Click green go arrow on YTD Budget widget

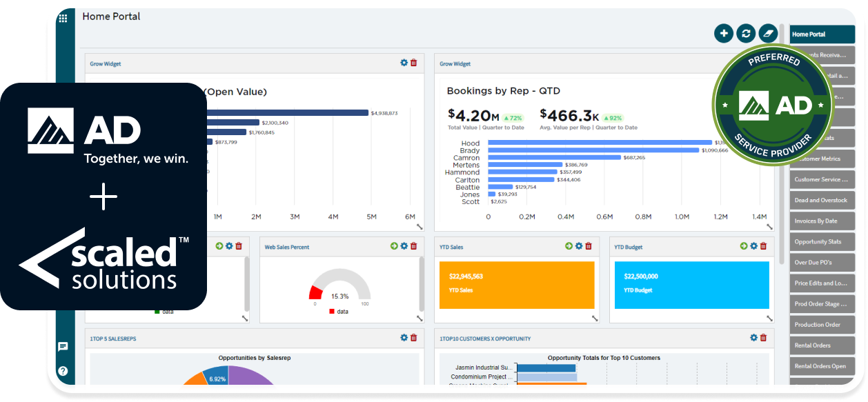tap(744, 245)
